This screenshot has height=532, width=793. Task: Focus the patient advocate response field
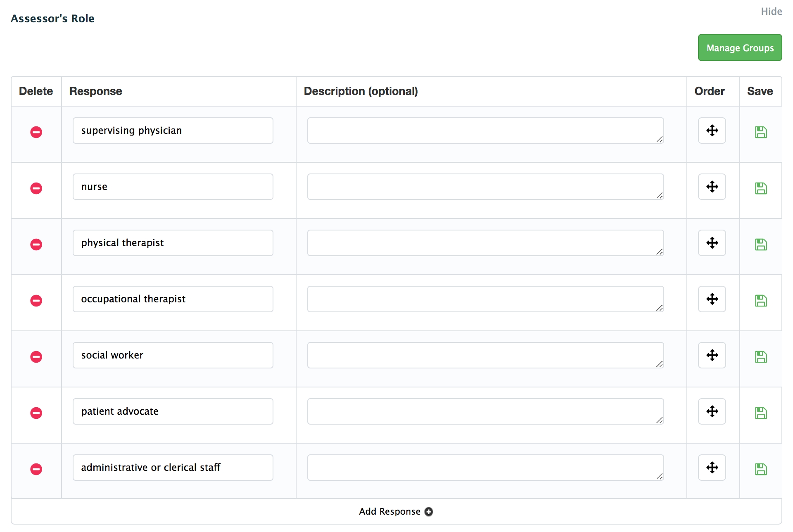pyautogui.click(x=173, y=411)
